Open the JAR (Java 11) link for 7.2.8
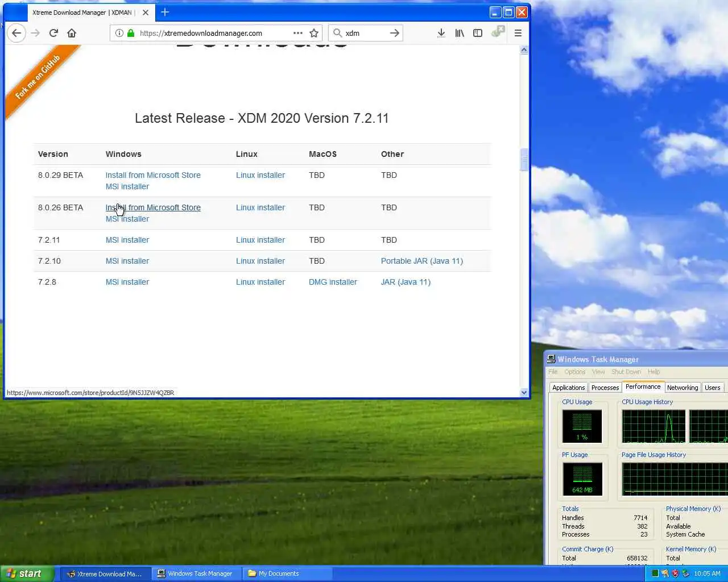728x582 pixels. [x=406, y=282]
